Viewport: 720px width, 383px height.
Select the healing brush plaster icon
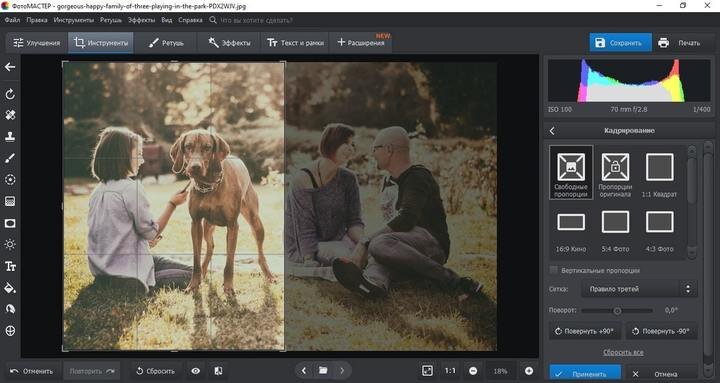(x=10, y=115)
